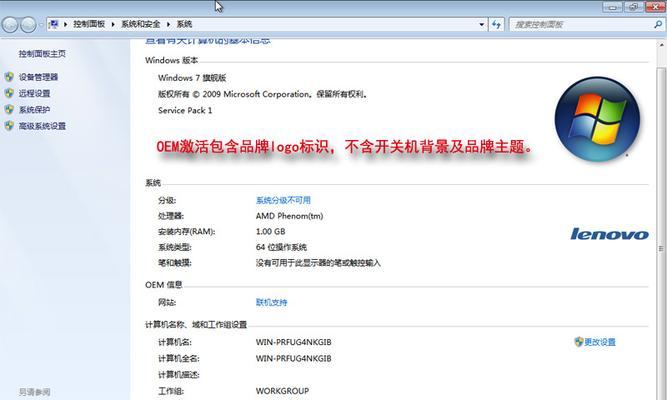Click the 另请参阅 label in sidebar
This screenshot has height=400, width=667.
point(35,391)
